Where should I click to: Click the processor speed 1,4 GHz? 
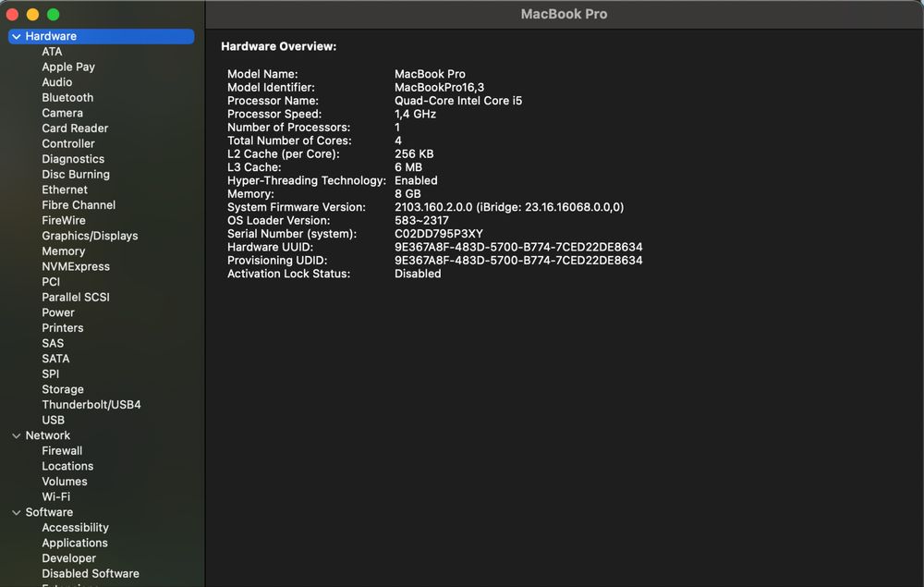click(x=416, y=114)
